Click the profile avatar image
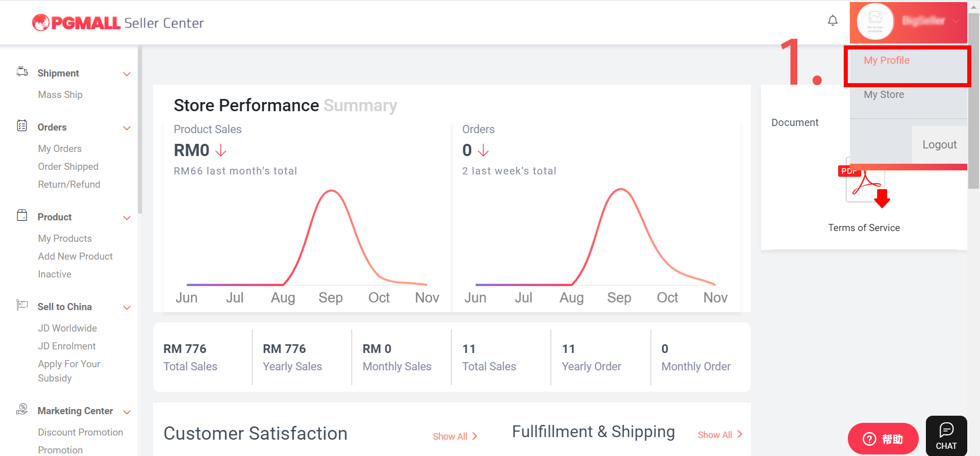Screen dimensions: 980x456 [875, 21]
